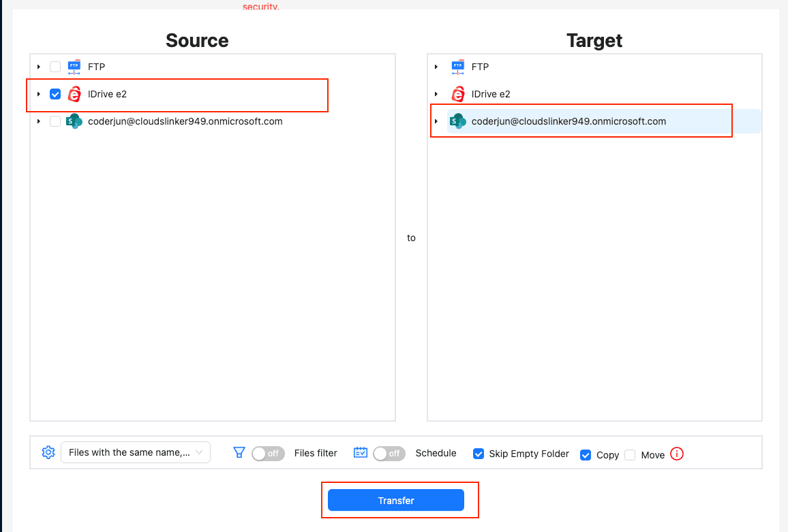
Task: Click the IDrive e2 icon in Source panel
Action: (x=74, y=93)
